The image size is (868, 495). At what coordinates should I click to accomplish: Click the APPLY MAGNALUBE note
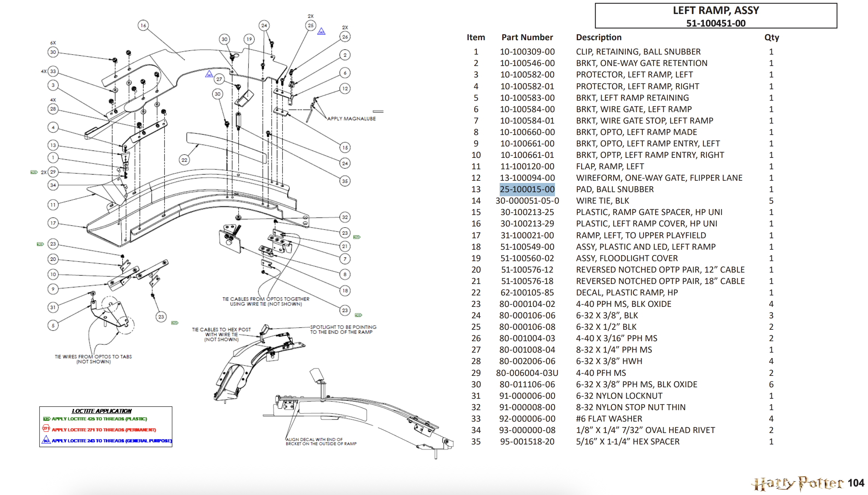pyautogui.click(x=351, y=118)
